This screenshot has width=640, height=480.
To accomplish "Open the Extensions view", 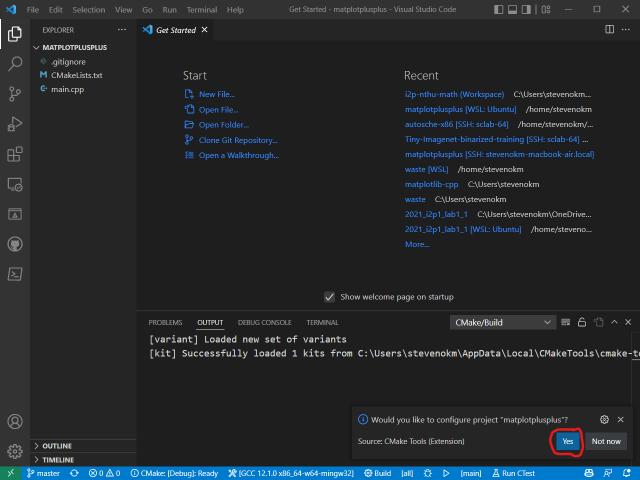I will 15,154.
